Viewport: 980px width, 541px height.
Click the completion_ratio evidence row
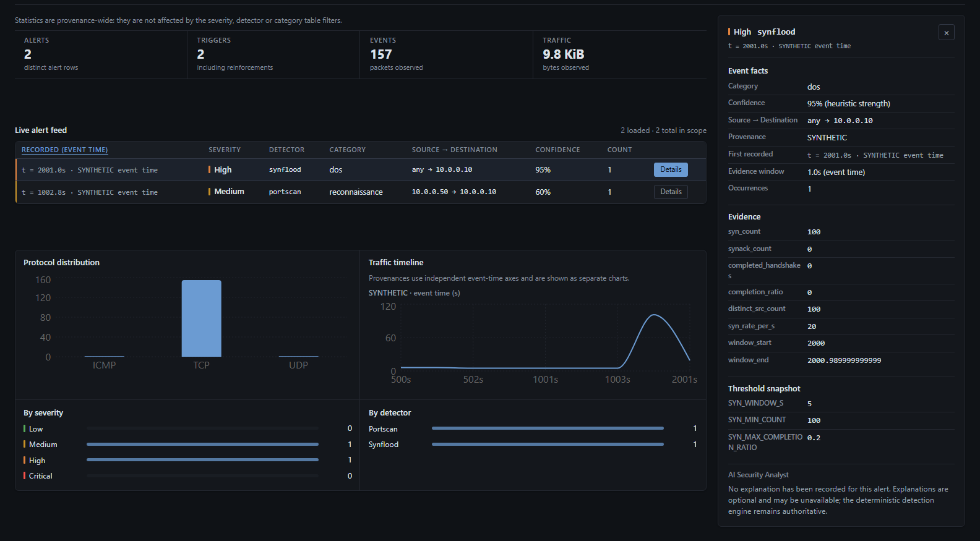[841, 292]
